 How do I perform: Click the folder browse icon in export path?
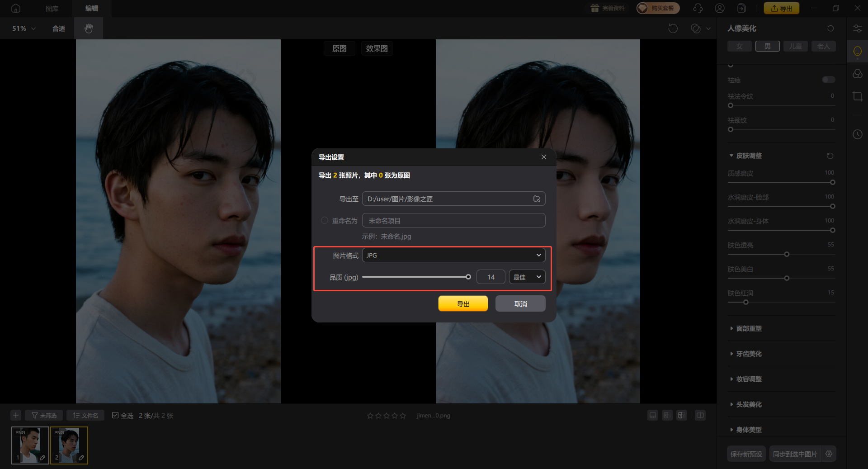click(537, 199)
